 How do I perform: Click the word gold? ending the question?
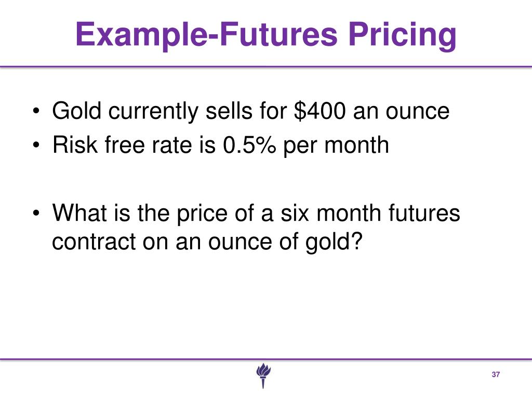(334, 242)
